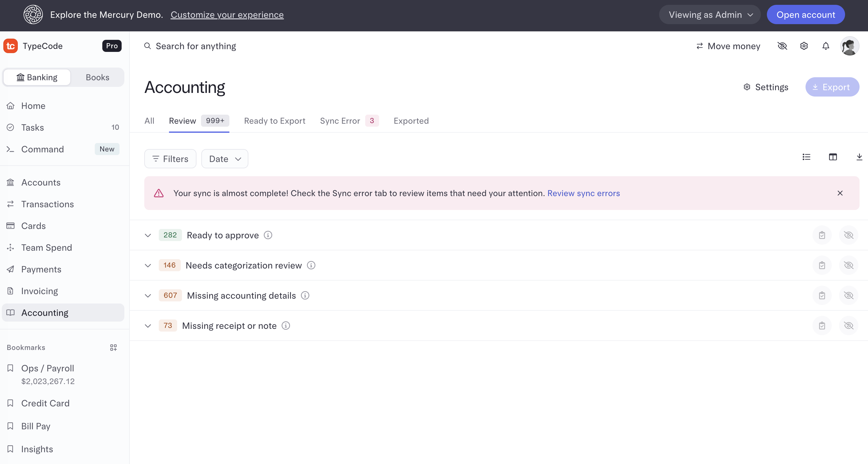
Task: Expand the Needs categorization review section
Action: pyautogui.click(x=148, y=265)
